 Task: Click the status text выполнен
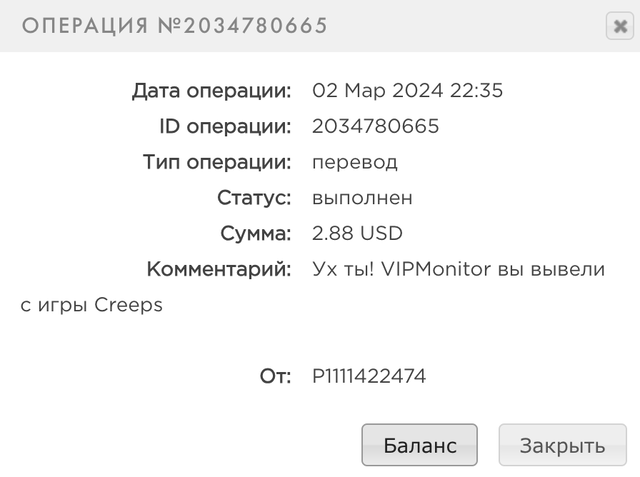(x=362, y=198)
